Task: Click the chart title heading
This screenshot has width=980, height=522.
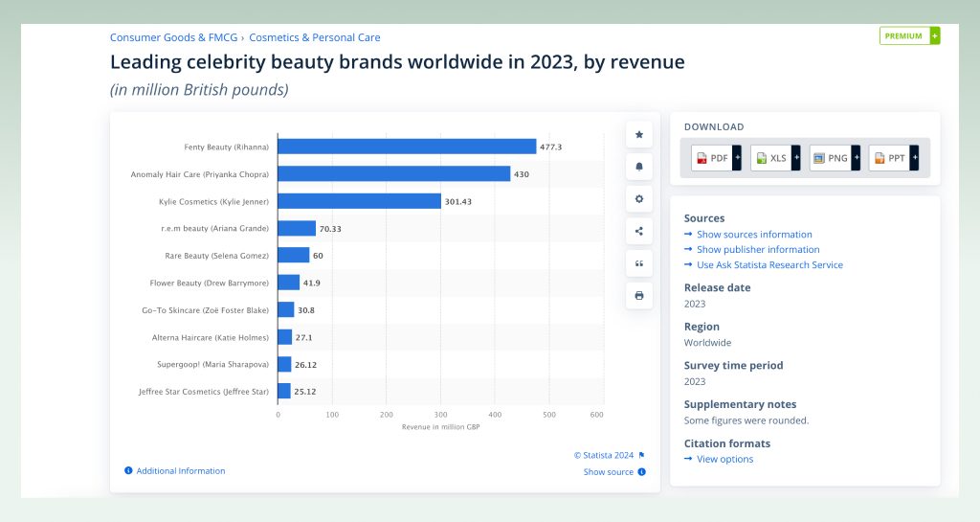Action: pyautogui.click(x=397, y=62)
